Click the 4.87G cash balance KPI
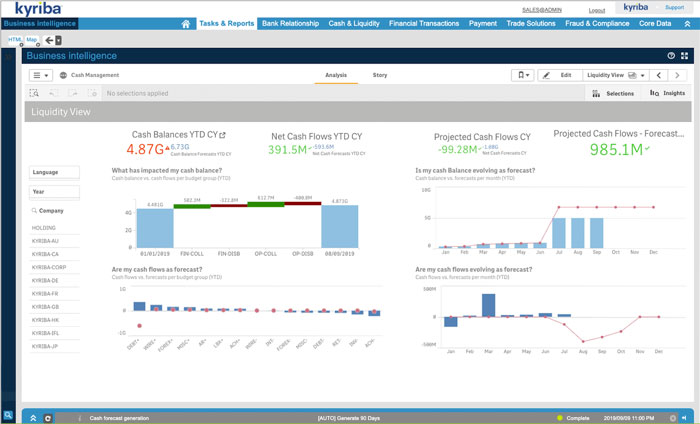Image resolution: width=700 pixels, height=424 pixels. click(x=145, y=149)
